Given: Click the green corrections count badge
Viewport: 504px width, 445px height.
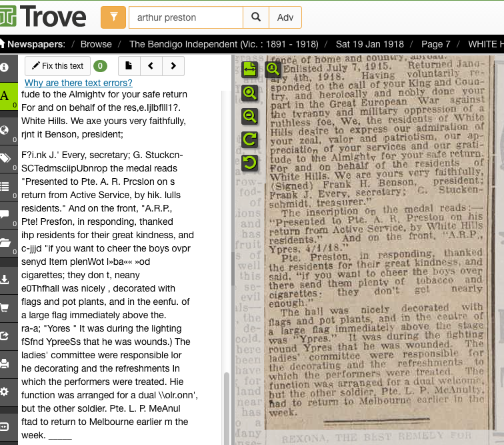Looking at the screenshot, I should point(100,66).
